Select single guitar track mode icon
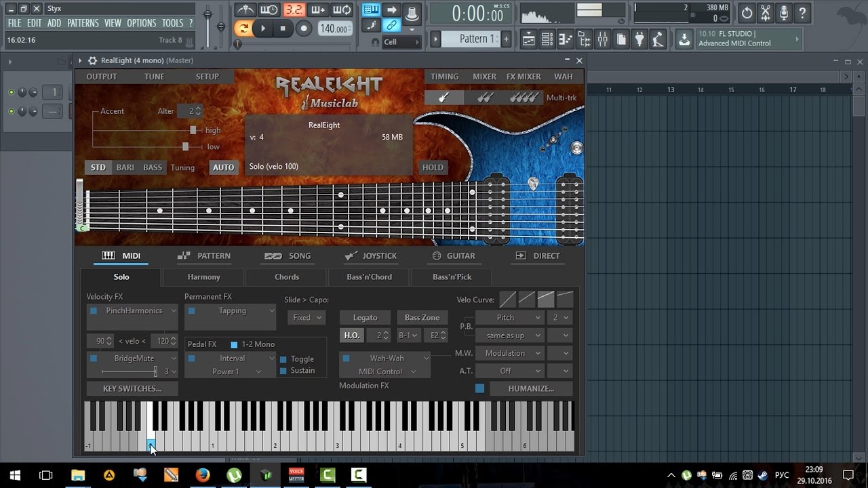Viewport: 868px width, 488px height. 444,98
